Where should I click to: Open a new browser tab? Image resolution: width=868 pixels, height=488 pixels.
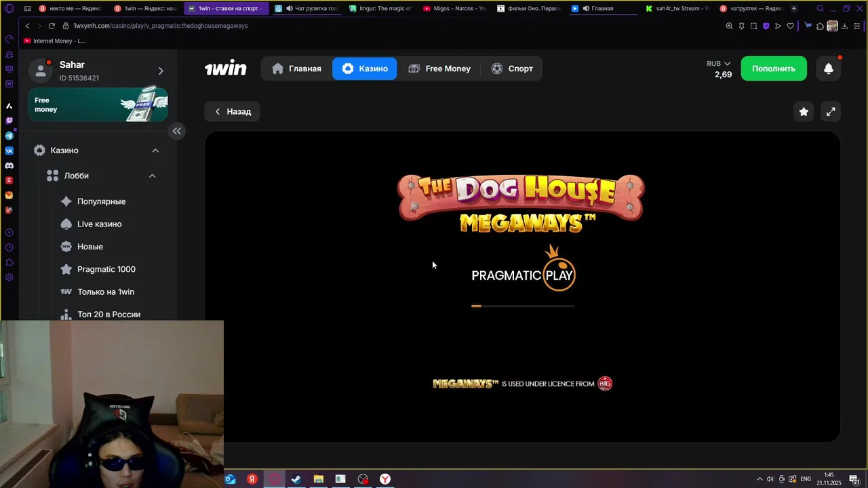click(x=794, y=9)
